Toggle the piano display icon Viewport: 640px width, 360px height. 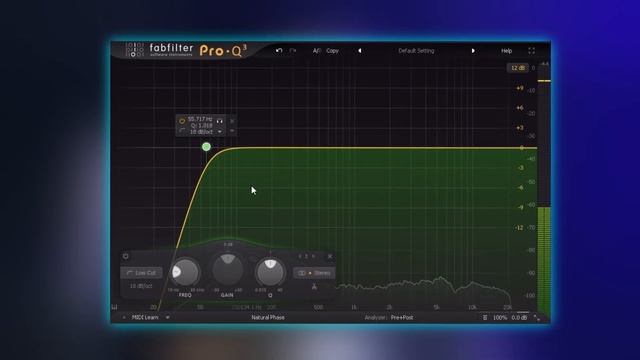(115, 307)
